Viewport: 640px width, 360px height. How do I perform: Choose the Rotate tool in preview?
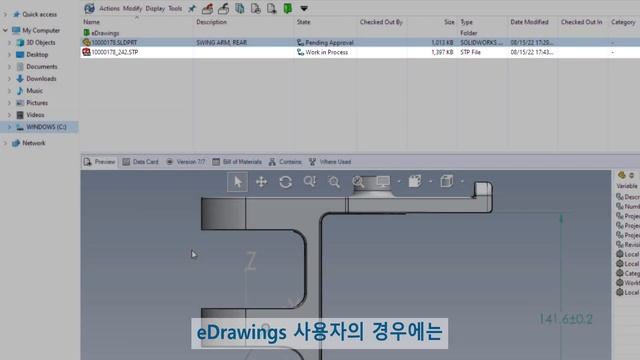point(285,182)
